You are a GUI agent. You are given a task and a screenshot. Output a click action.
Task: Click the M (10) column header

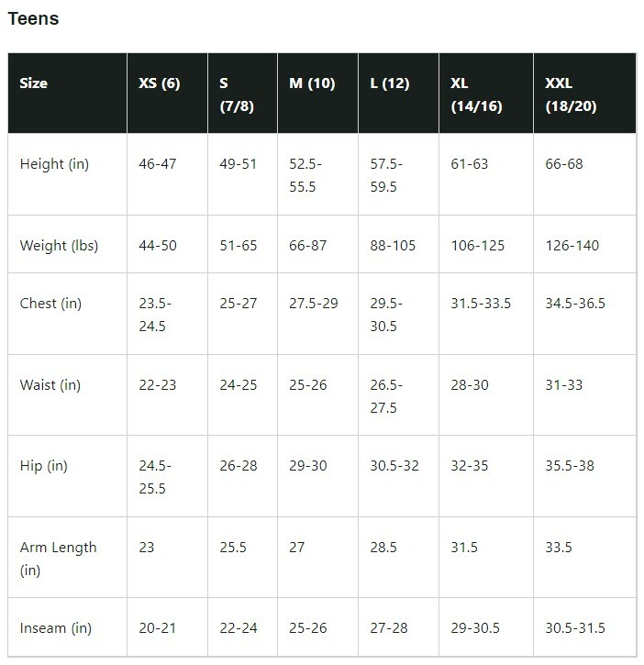312,83
